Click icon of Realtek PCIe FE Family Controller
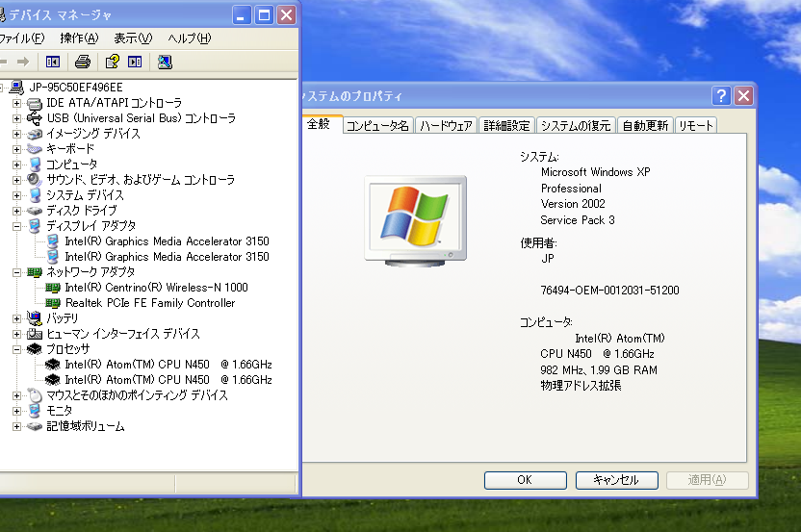801x532 pixels. point(53,303)
